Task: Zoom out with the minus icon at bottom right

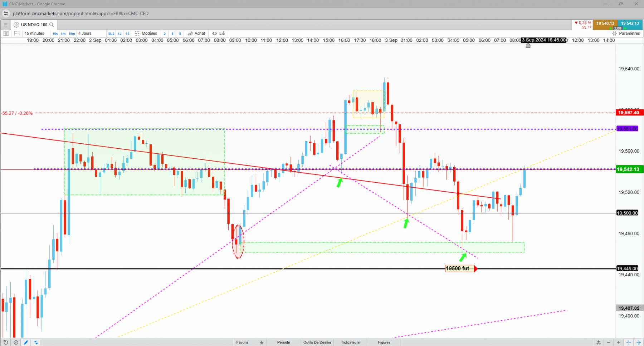Action: 609,342
